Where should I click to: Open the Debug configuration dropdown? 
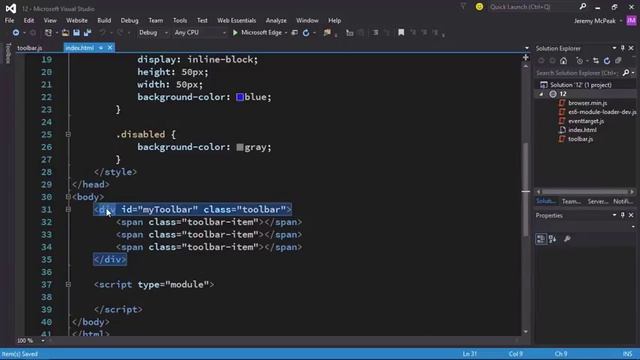tap(166, 33)
